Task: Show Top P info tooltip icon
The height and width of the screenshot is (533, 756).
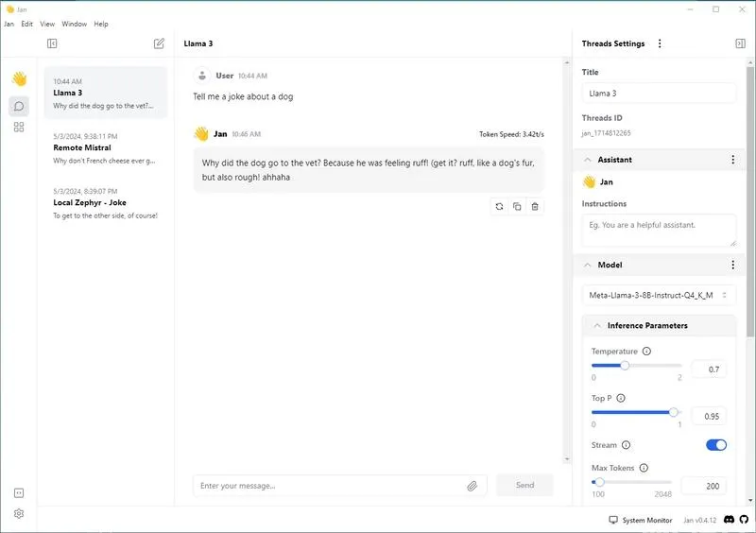Action: (621, 398)
